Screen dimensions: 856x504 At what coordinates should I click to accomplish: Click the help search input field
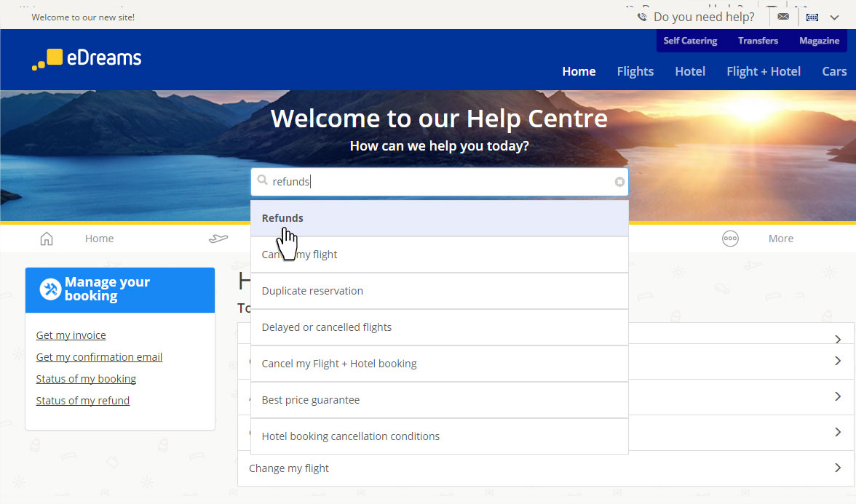(437, 182)
